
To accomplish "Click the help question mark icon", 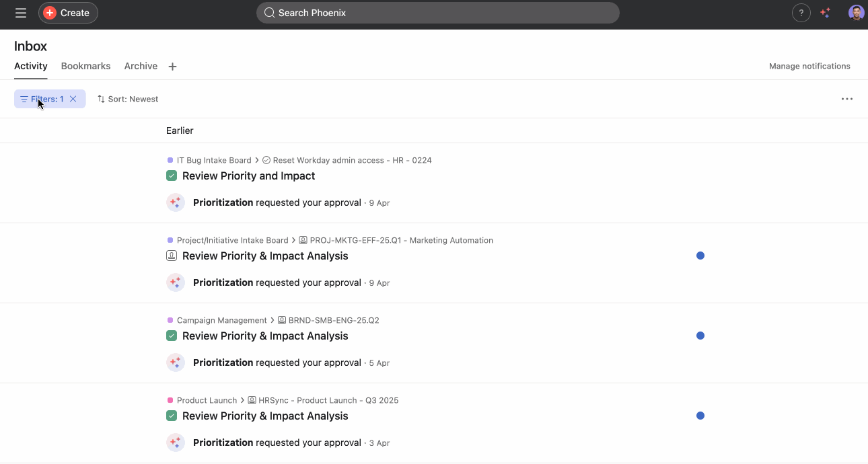I will click(x=801, y=13).
